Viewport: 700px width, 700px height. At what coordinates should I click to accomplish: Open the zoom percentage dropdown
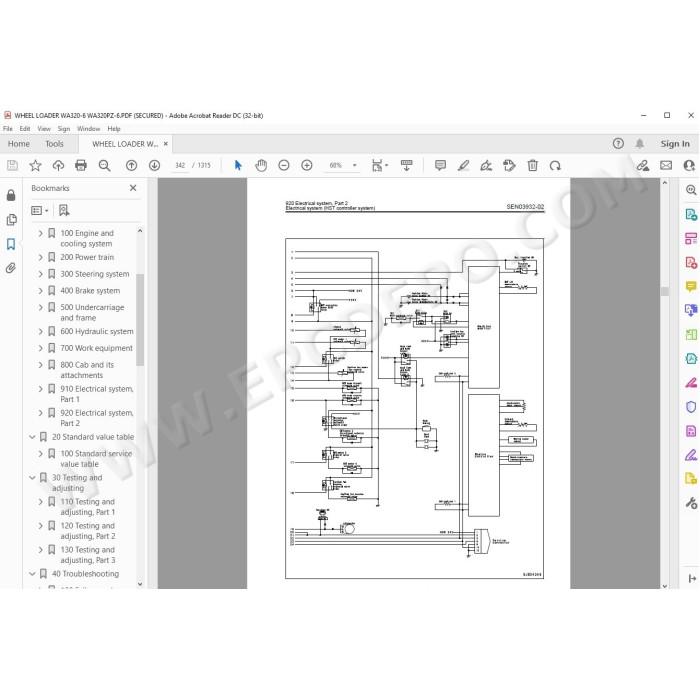point(355,166)
